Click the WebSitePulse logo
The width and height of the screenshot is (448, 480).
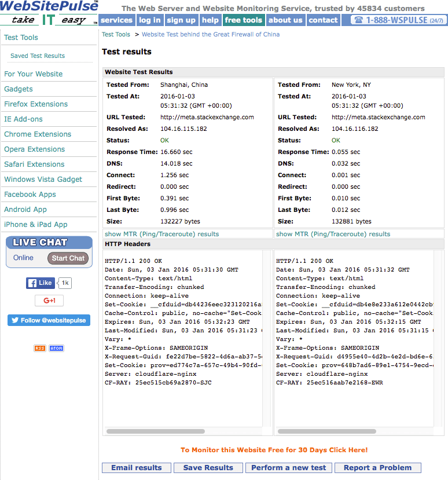tap(49, 13)
